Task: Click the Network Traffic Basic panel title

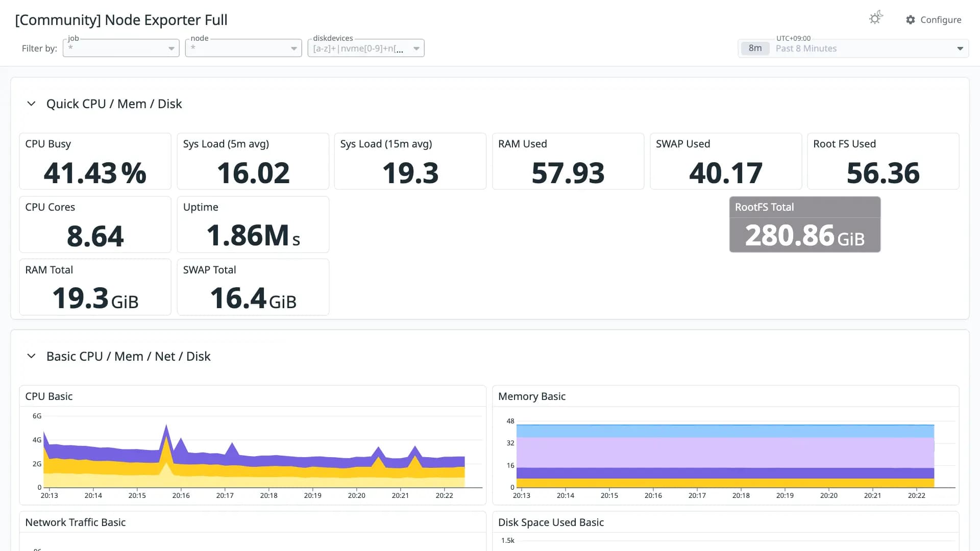Action: [76, 522]
